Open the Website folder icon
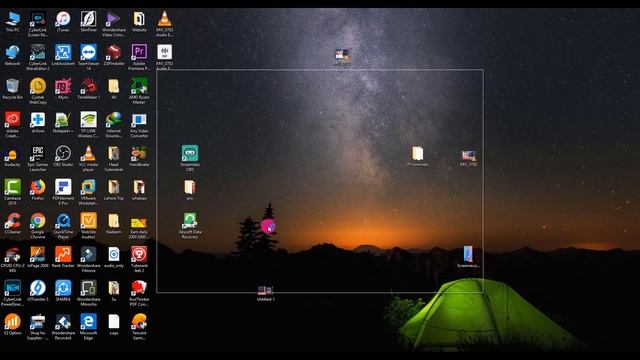The height and width of the screenshot is (360, 640). point(139,22)
